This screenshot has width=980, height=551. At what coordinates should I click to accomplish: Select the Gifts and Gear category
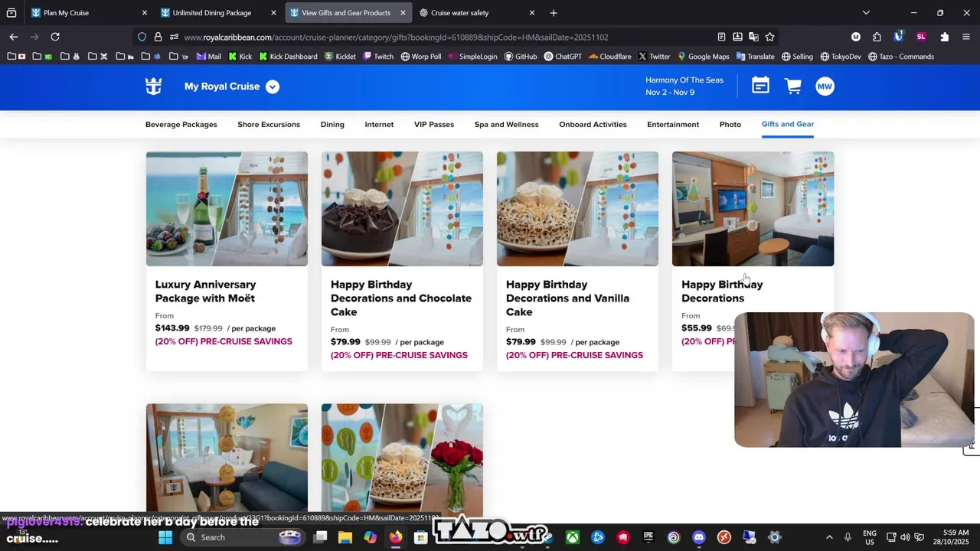[788, 124]
